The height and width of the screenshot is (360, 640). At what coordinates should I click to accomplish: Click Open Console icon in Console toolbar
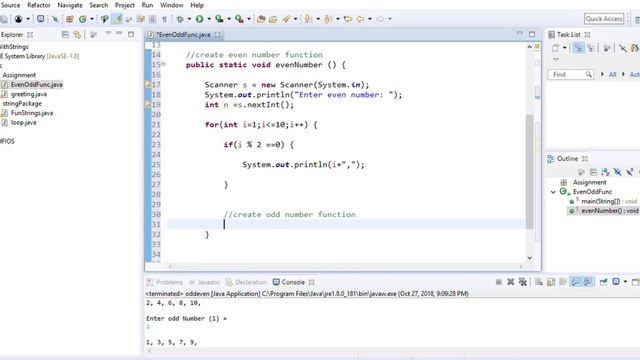click(636, 282)
